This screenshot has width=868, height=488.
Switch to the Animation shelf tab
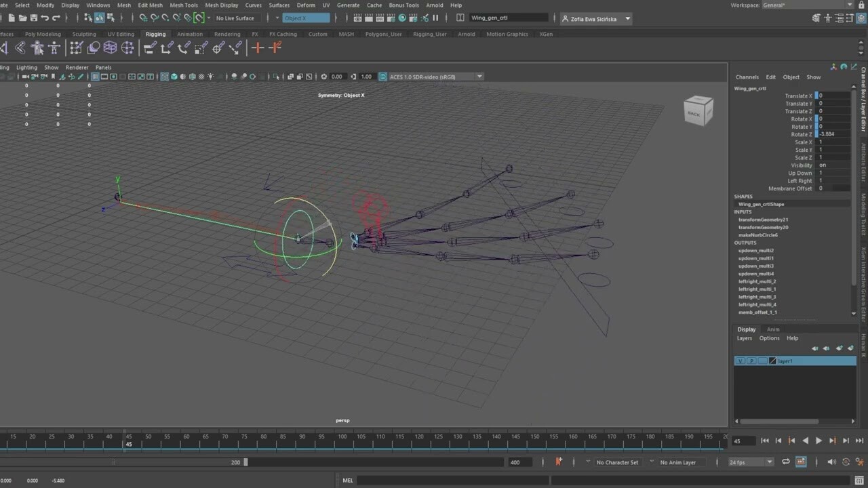tap(189, 34)
